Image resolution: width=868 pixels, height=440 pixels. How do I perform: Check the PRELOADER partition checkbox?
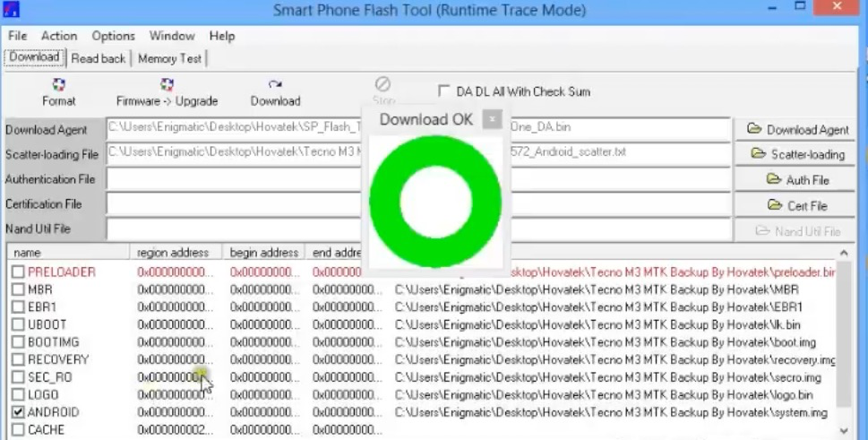coord(18,272)
